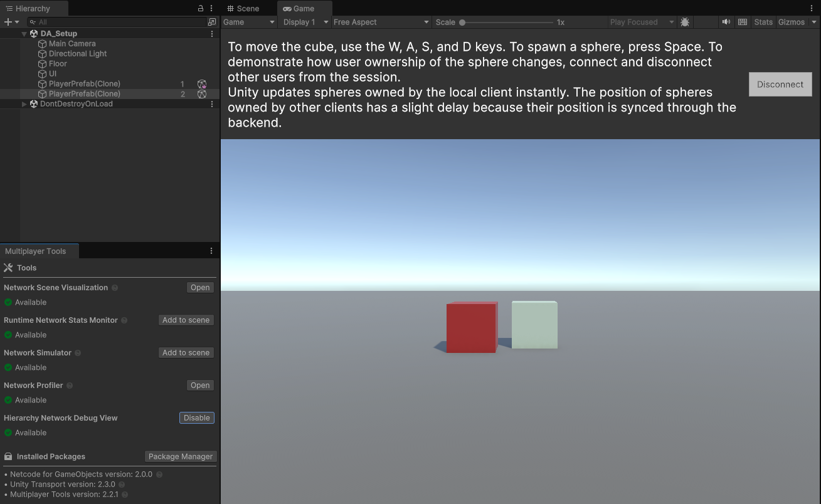Toggle the Stats overlay in Game view

(x=763, y=22)
